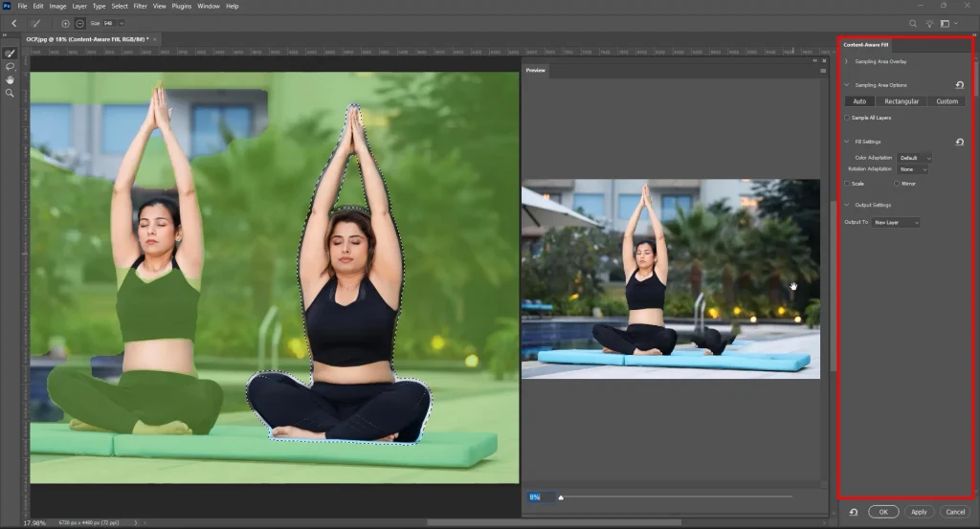Collapse the Fill Settings section

[847, 142]
